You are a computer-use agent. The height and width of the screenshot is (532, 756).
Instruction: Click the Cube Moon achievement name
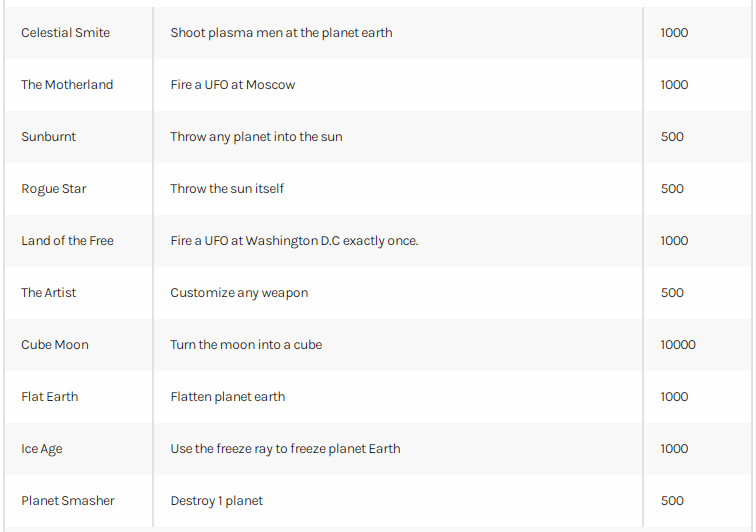click(55, 345)
